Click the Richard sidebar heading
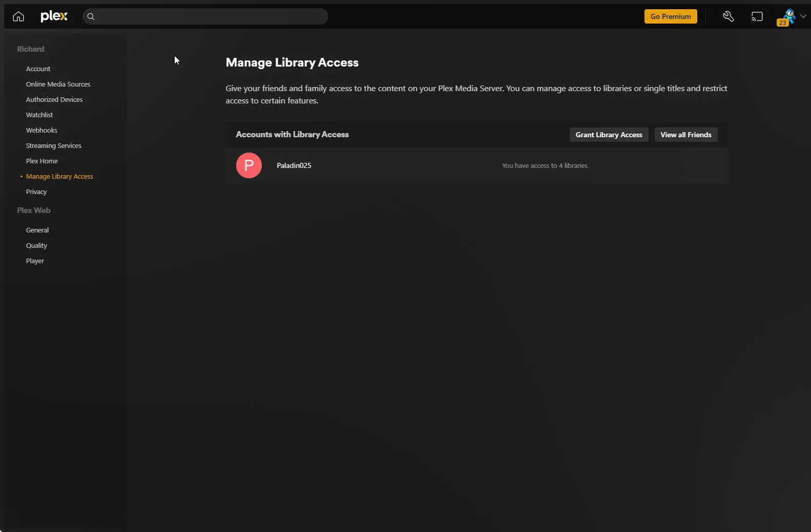The width and height of the screenshot is (811, 532). click(31, 49)
